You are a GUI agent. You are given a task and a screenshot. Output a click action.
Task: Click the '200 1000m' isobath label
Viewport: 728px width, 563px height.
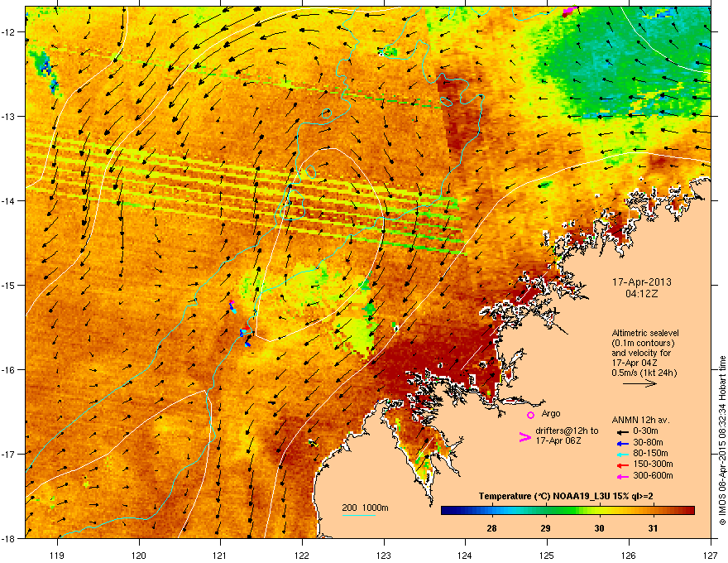pyautogui.click(x=365, y=508)
